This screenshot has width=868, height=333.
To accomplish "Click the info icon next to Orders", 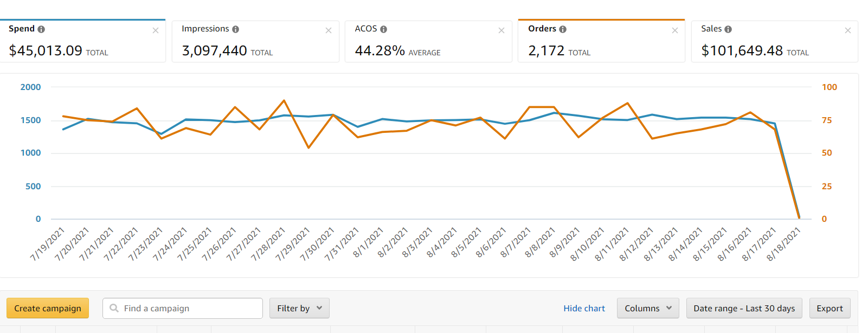I will tap(563, 29).
